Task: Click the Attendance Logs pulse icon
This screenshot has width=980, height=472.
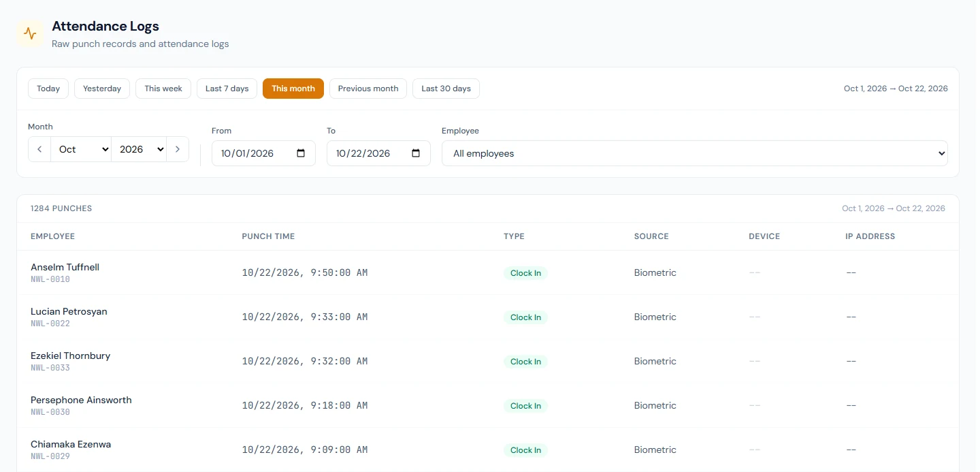Action: pyautogui.click(x=30, y=33)
